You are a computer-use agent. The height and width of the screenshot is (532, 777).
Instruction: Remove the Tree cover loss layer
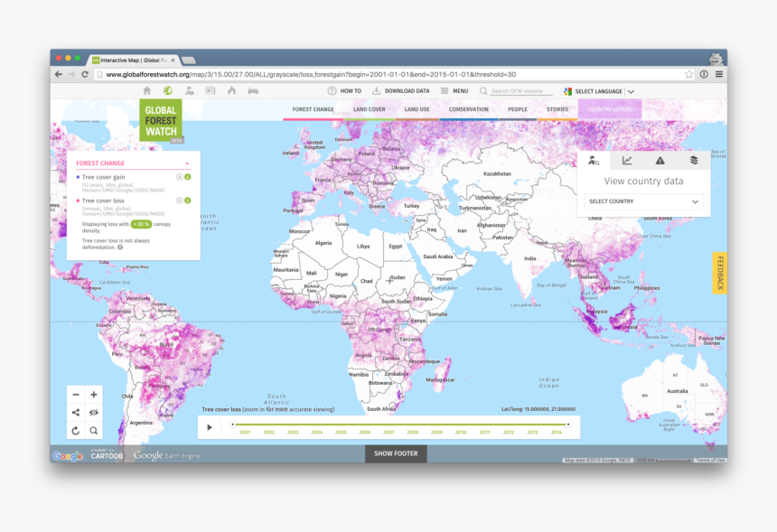(x=179, y=201)
